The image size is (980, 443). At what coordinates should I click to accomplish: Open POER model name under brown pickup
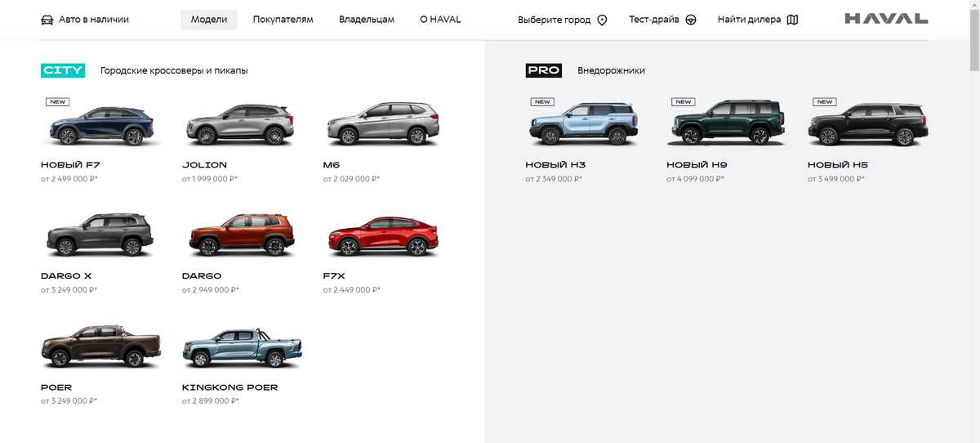[56, 387]
